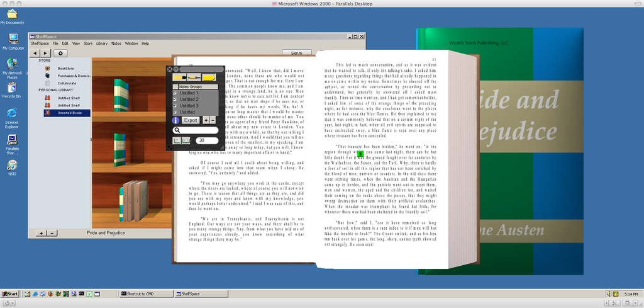
Task: Open the gear settings button in toolbar
Action: pyautogui.click(x=61, y=54)
